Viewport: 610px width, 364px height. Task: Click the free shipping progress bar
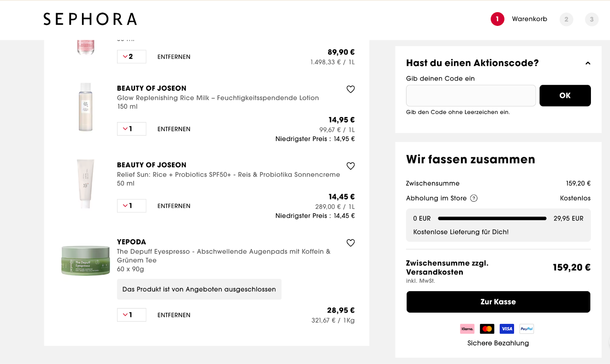coord(492,218)
